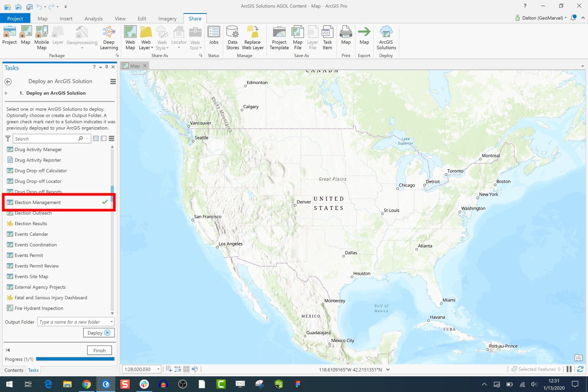Click the solutions filter funnel icon
The height and width of the screenshot is (392, 588).
pyautogui.click(x=7, y=139)
